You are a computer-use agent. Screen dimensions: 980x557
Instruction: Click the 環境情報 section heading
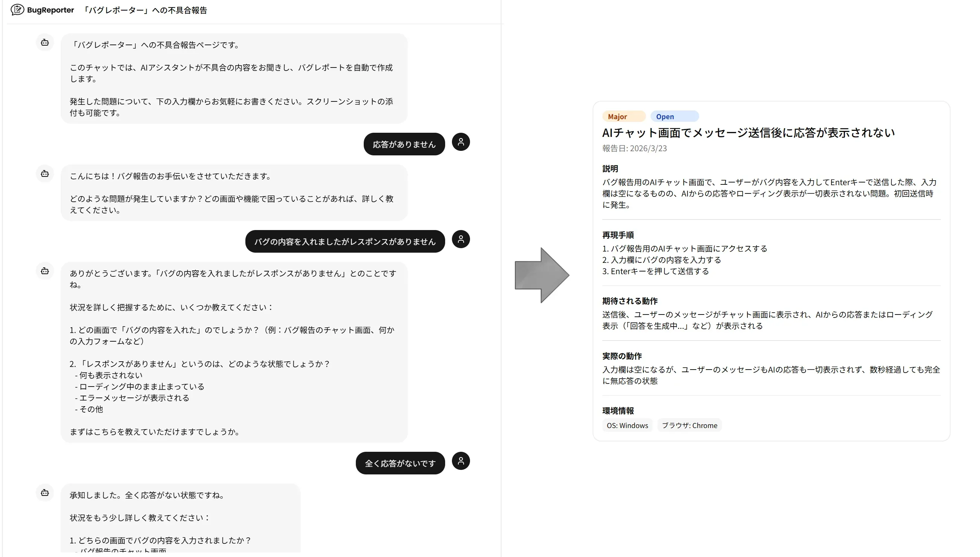(x=618, y=411)
